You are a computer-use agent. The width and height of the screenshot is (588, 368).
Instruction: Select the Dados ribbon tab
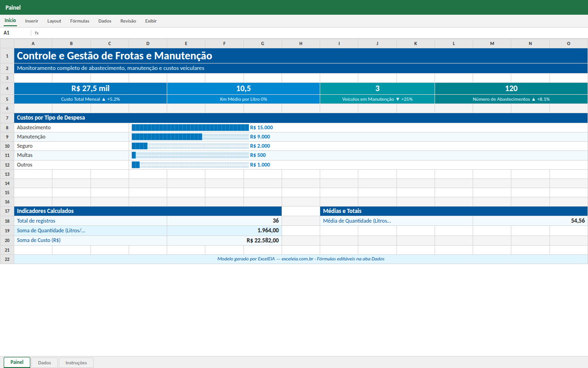[x=105, y=21]
